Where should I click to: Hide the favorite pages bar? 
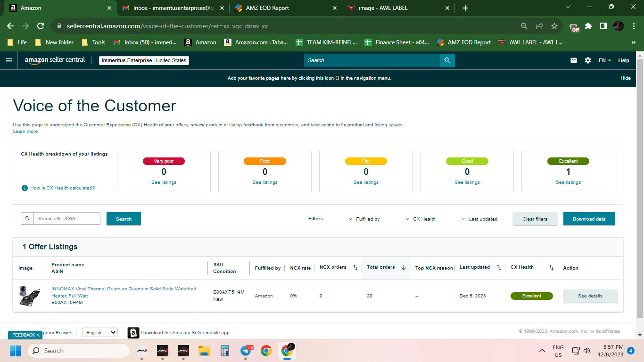pyautogui.click(x=626, y=78)
